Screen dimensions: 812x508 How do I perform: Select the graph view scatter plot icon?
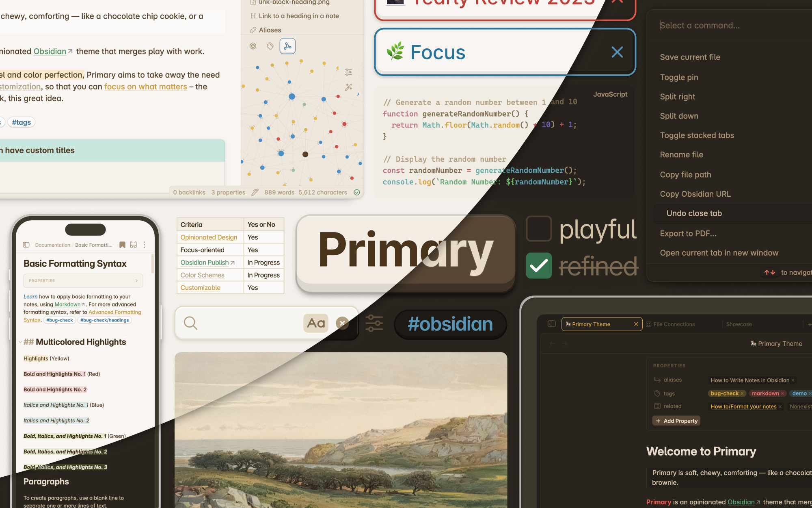click(x=287, y=46)
